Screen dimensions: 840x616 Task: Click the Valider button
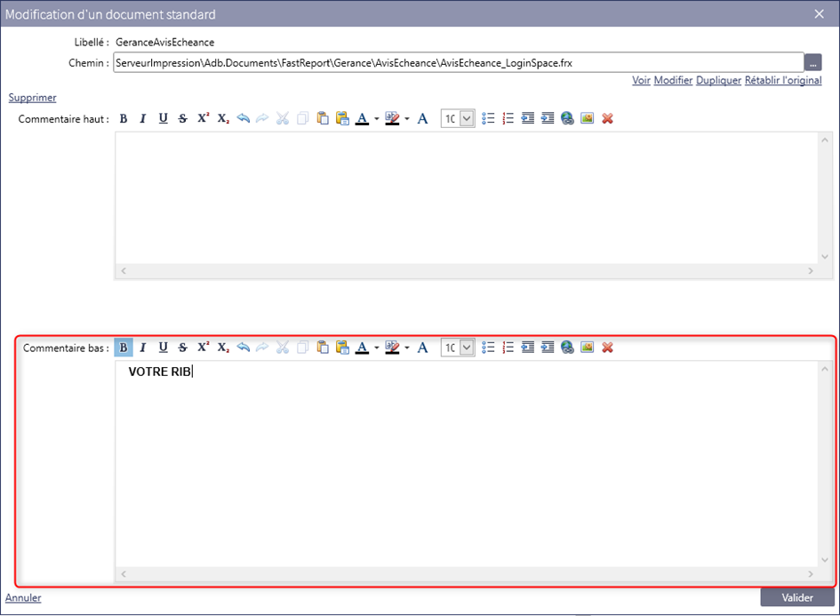[x=796, y=597]
